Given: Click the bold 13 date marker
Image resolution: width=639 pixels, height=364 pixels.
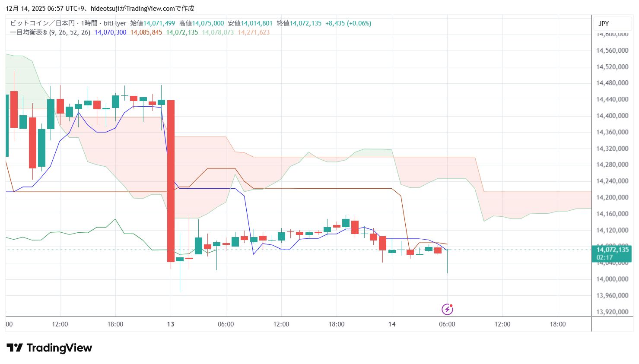Looking at the screenshot, I should pyautogui.click(x=171, y=324).
